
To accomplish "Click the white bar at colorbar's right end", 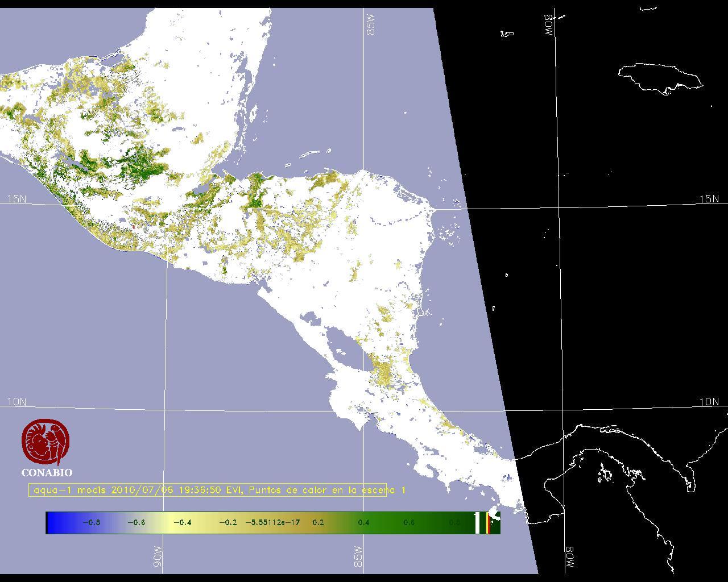I will tap(477, 523).
